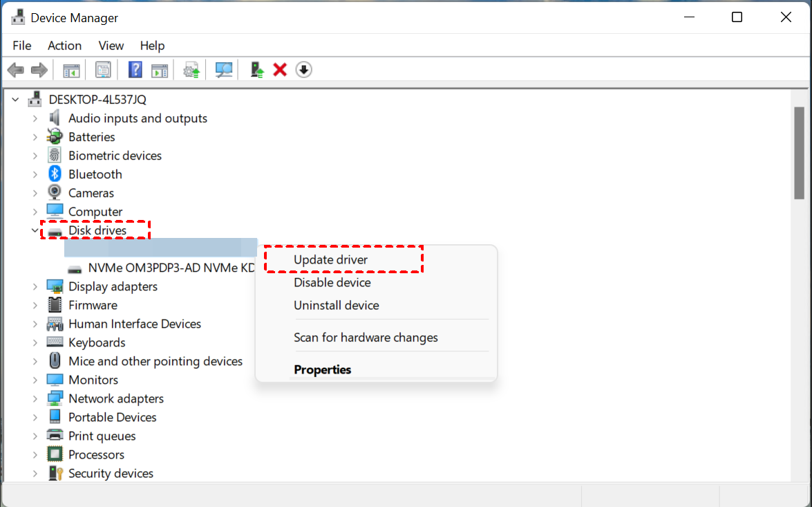812x507 pixels.
Task: Select Uninstall device in context menu
Action: [x=377, y=305]
